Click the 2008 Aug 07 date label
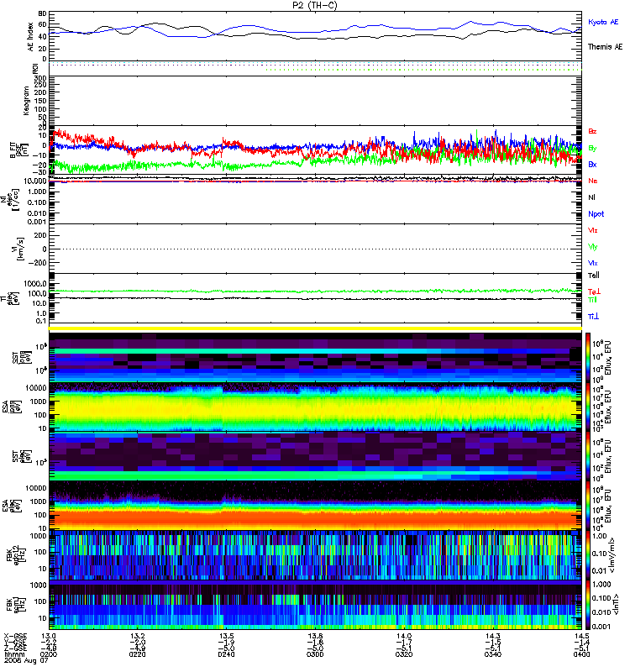 (x=26, y=661)
